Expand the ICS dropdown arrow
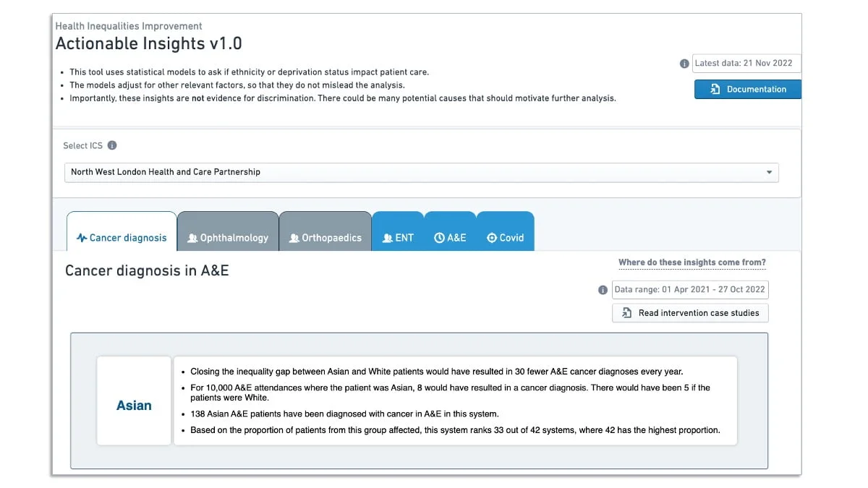The height and width of the screenshot is (488, 868). point(768,173)
